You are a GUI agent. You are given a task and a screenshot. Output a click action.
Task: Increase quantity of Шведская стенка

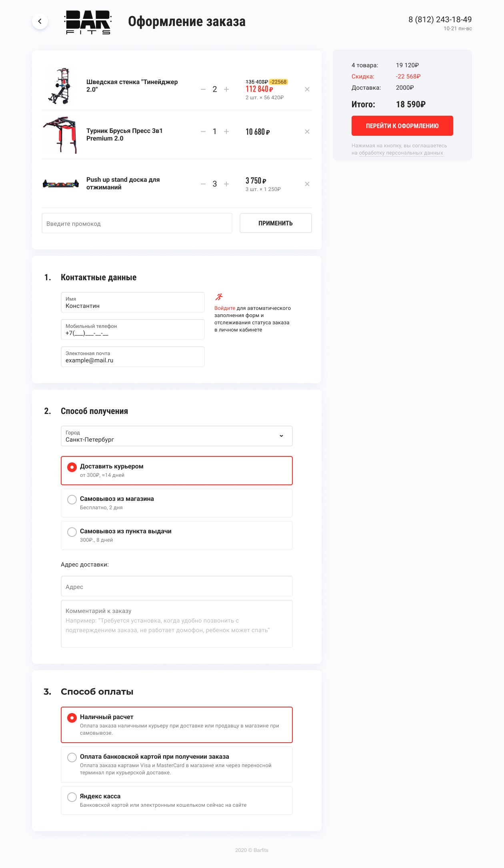(x=226, y=89)
